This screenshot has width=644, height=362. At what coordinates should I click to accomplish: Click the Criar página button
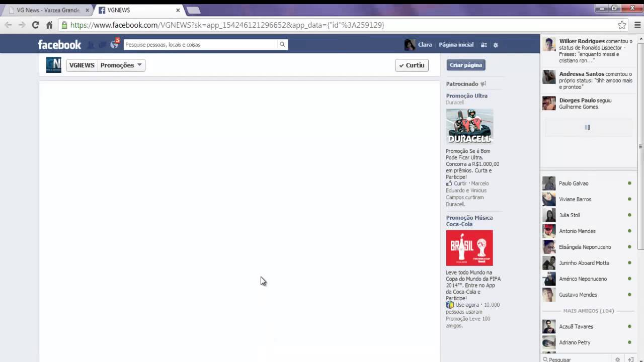pos(466,65)
